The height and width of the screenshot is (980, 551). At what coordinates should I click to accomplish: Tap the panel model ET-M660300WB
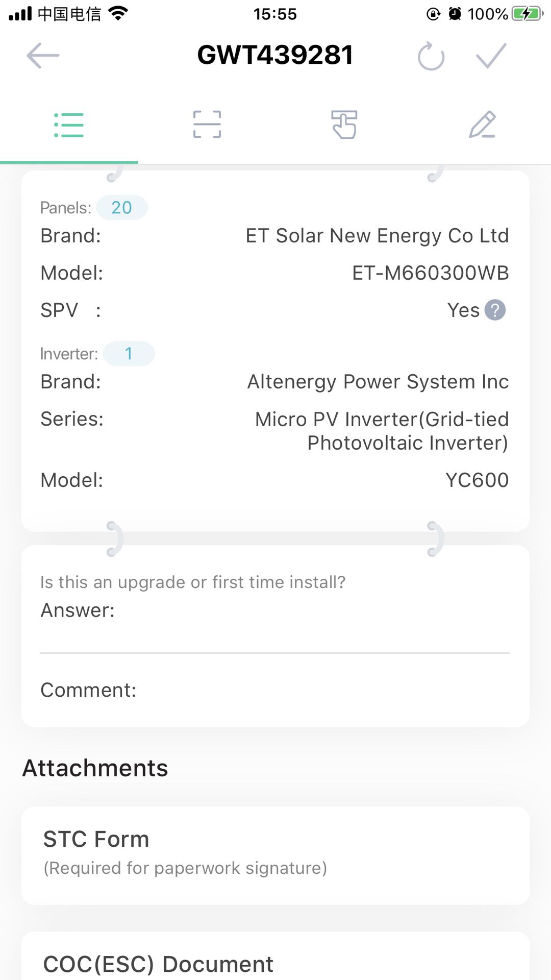pos(431,273)
